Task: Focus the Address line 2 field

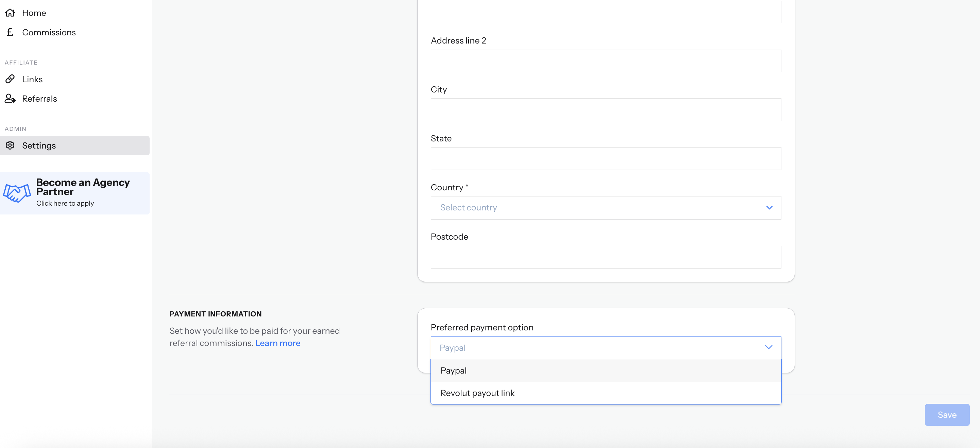Action: [605, 61]
